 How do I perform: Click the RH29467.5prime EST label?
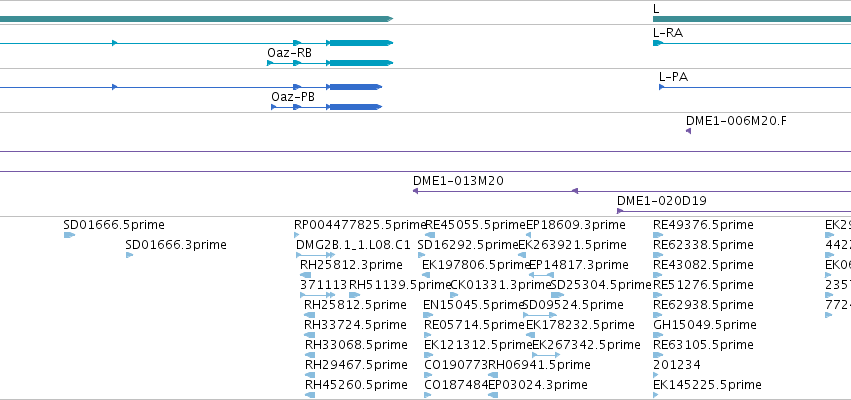356,365
